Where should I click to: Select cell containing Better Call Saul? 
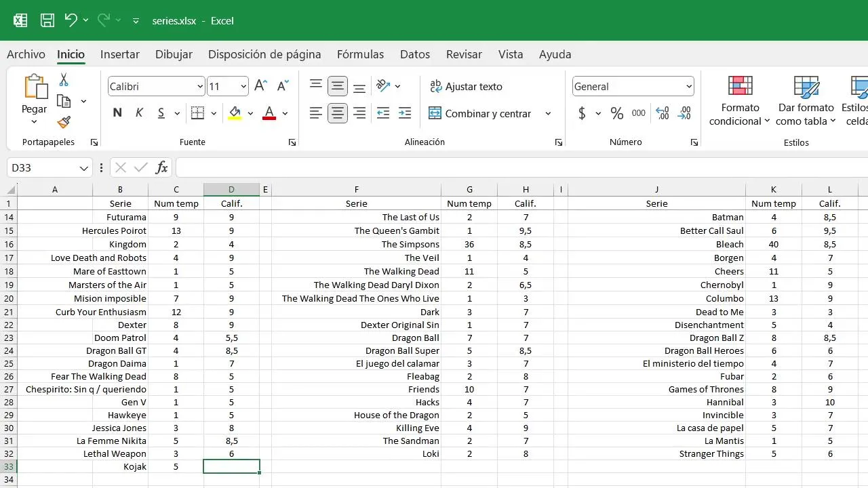pyautogui.click(x=656, y=230)
